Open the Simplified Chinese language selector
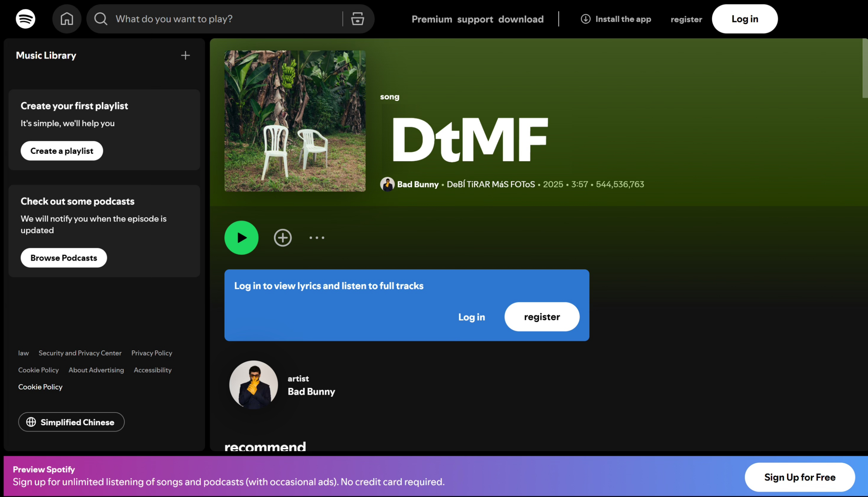 pyautogui.click(x=71, y=422)
